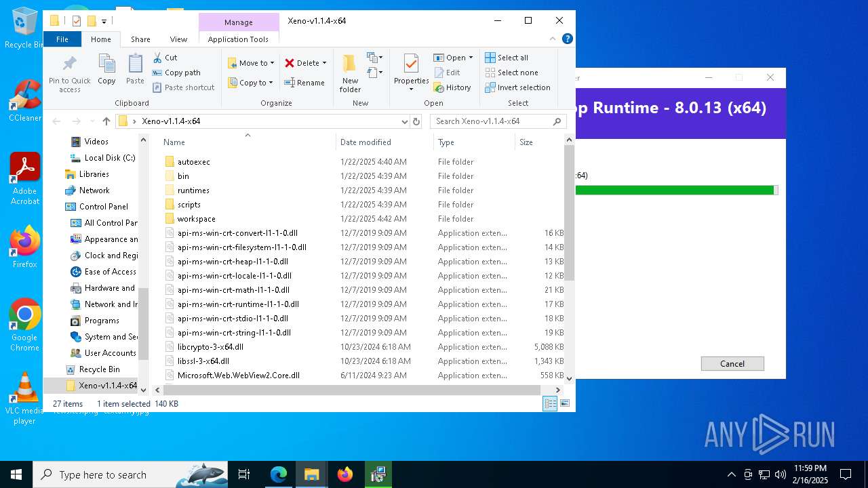Create a New folder

click(x=350, y=73)
